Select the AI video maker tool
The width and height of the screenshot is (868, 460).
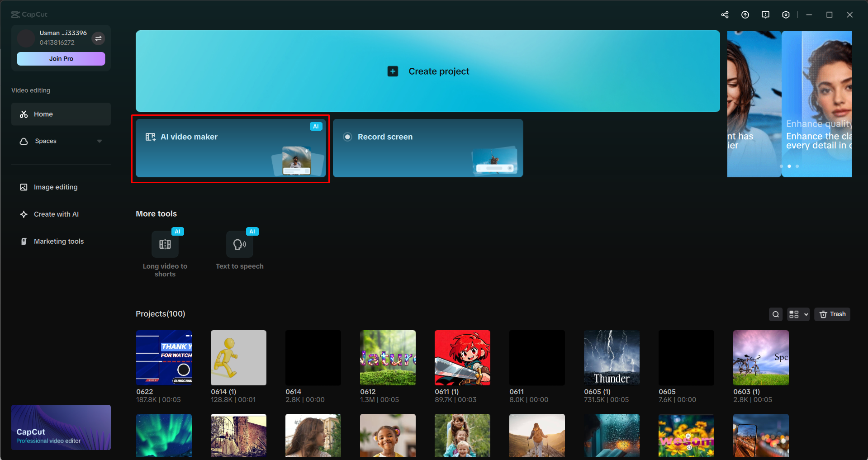(230, 148)
